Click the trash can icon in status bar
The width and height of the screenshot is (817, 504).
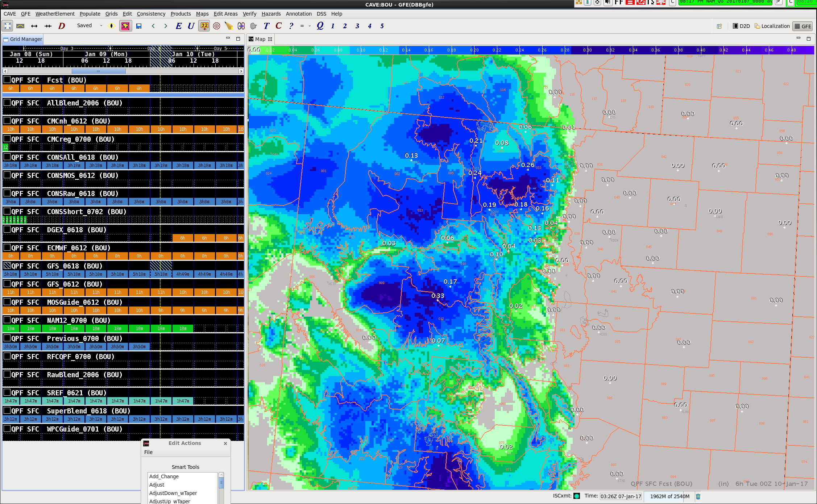click(x=698, y=496)
